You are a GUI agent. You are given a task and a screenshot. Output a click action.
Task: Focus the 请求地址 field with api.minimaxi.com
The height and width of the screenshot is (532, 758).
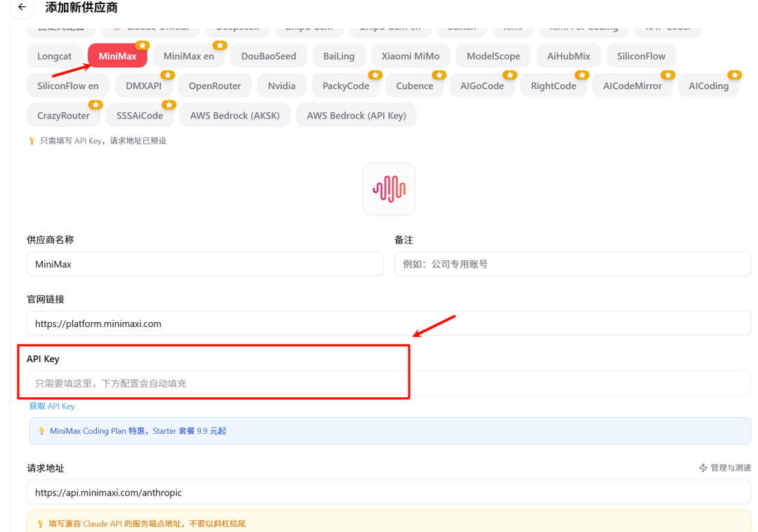click(x=389, y=493)
